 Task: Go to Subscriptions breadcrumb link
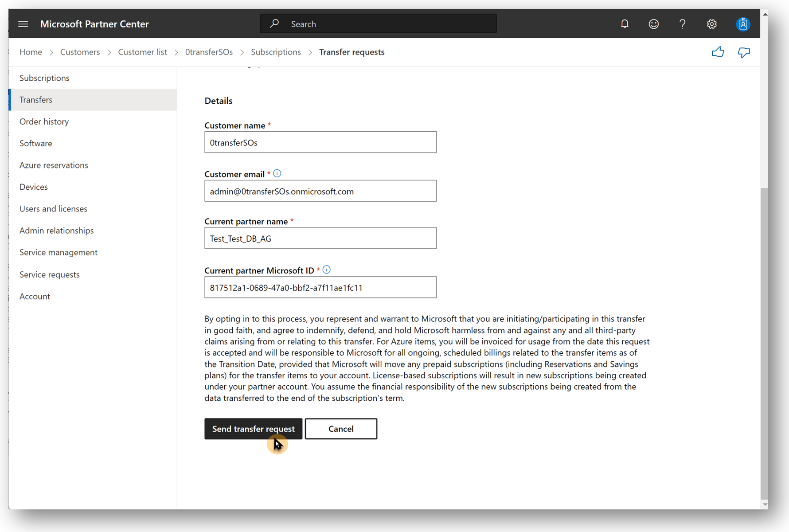276,52
